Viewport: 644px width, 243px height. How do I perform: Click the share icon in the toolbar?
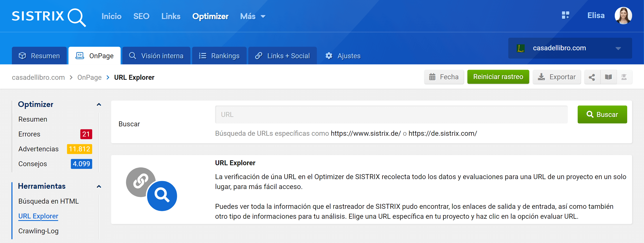(x=592, y=77)
